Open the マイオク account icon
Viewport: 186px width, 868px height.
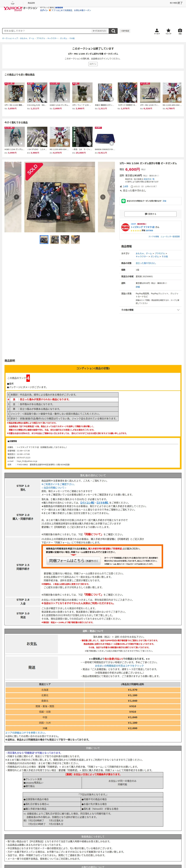157,31
